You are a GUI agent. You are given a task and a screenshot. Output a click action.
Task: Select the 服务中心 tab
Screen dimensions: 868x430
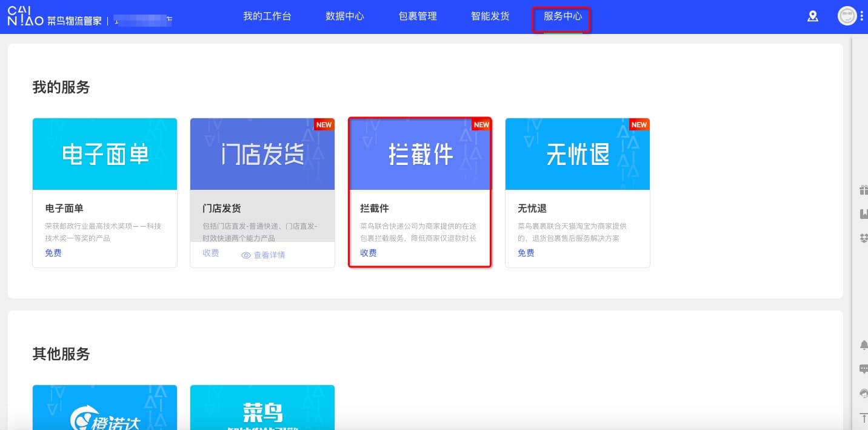(563, 16)
